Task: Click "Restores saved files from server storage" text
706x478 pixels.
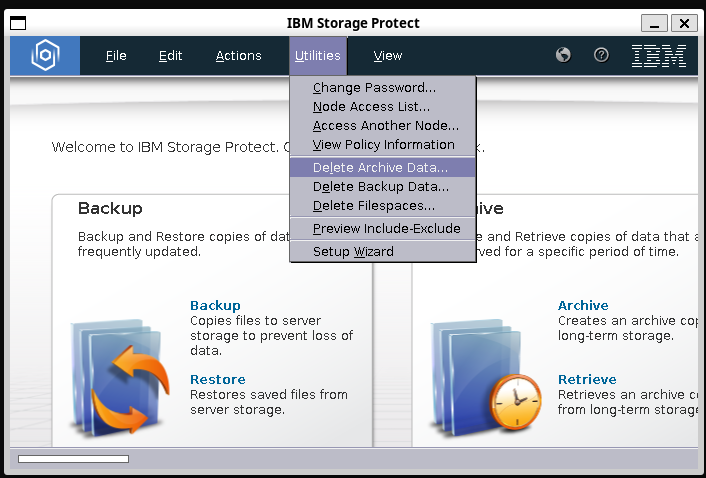Action: 269,402
